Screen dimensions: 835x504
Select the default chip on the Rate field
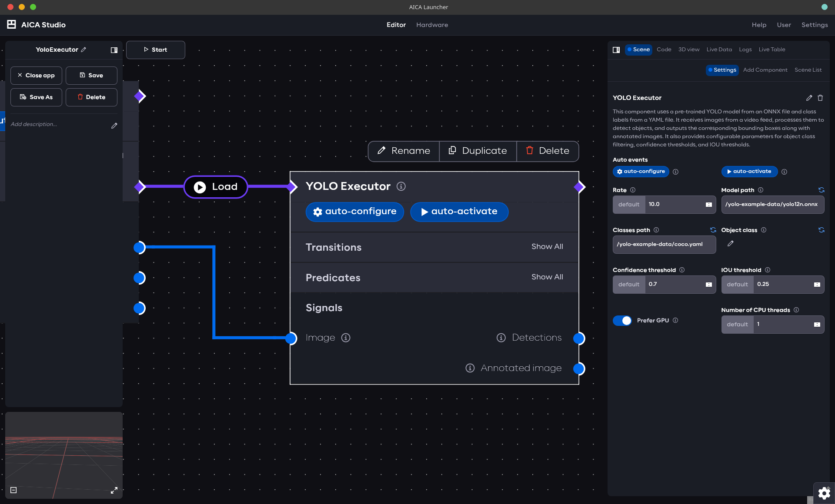629,204
